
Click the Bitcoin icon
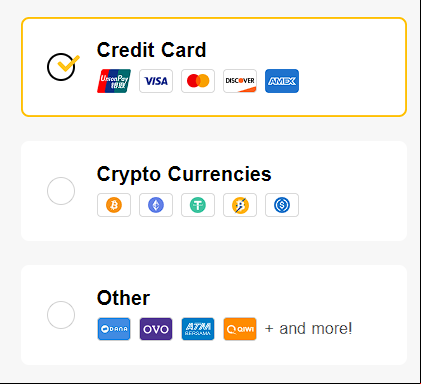tap(114, 205)
